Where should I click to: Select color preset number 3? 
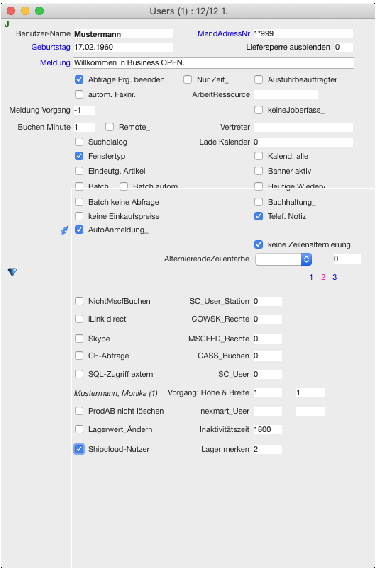pyautogui.click(x=334, y=277)
